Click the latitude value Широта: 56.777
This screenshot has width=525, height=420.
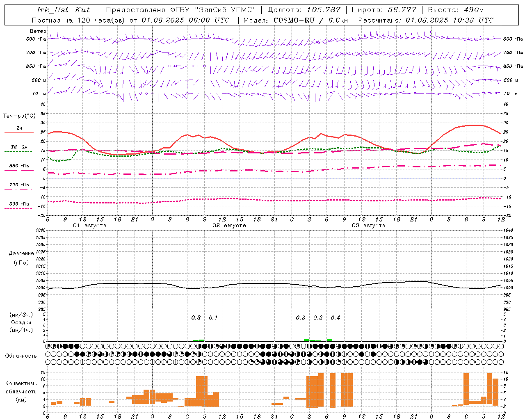point(384,10)
